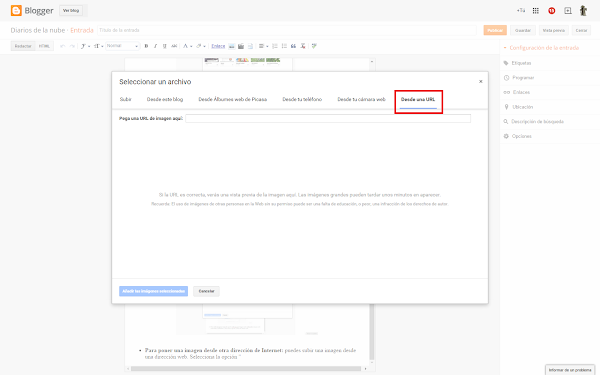This screenshot has height=375, width=600.
Task: Select the Desde tu cámara web tab
Action: pos(362,99)
